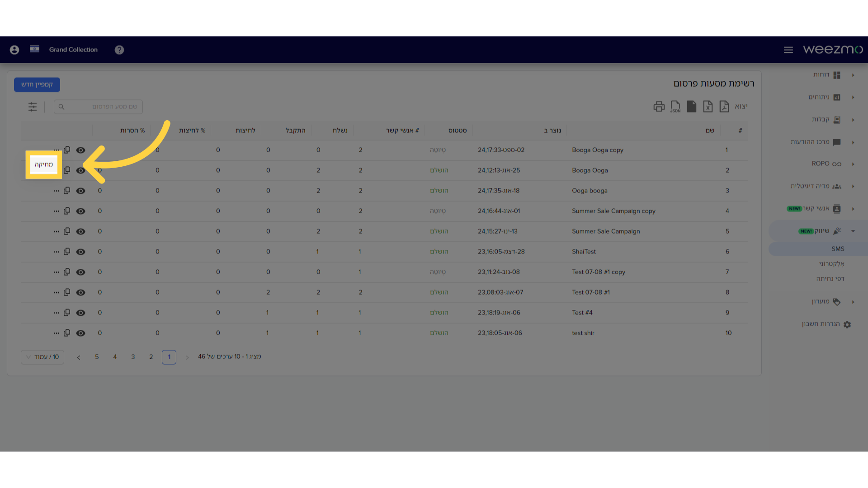Open more actions for Summer Sale Campaign
This screenshot has height=488, width=868.
tap(57, 231)
